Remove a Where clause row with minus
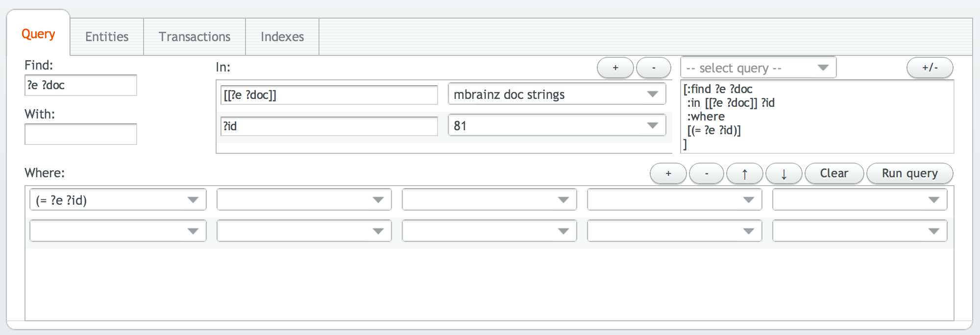This screenshot has width=980, height=335. tap(707, 173)
